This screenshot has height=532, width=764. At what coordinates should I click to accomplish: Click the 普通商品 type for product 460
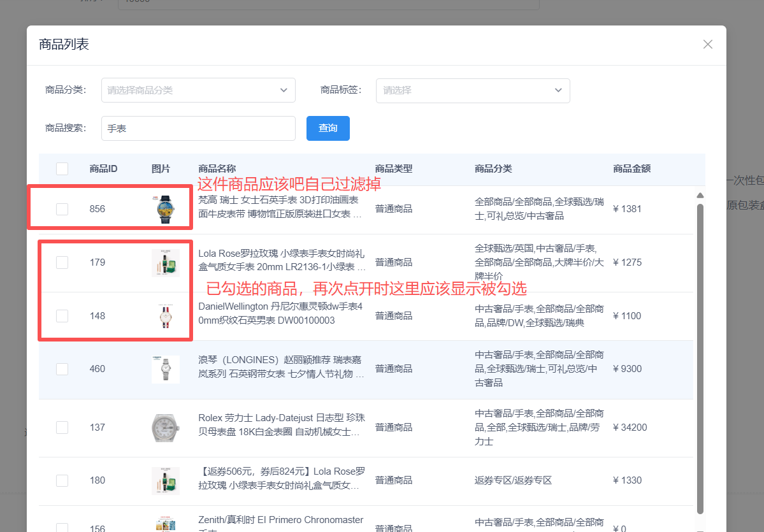coord(394,369)
